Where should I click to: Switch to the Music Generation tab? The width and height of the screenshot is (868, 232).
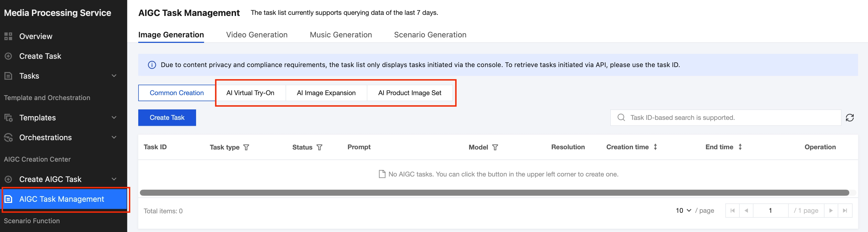click(x=341, y=35)
